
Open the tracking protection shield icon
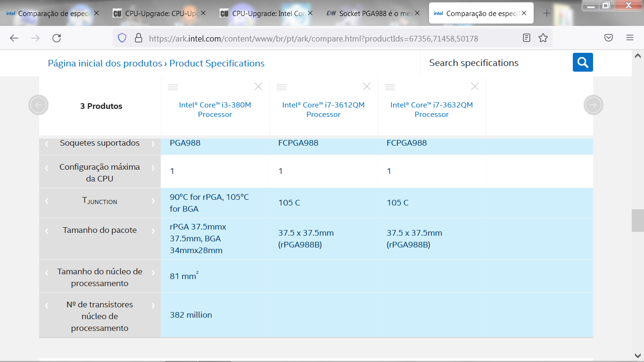[x=122, y=38]
